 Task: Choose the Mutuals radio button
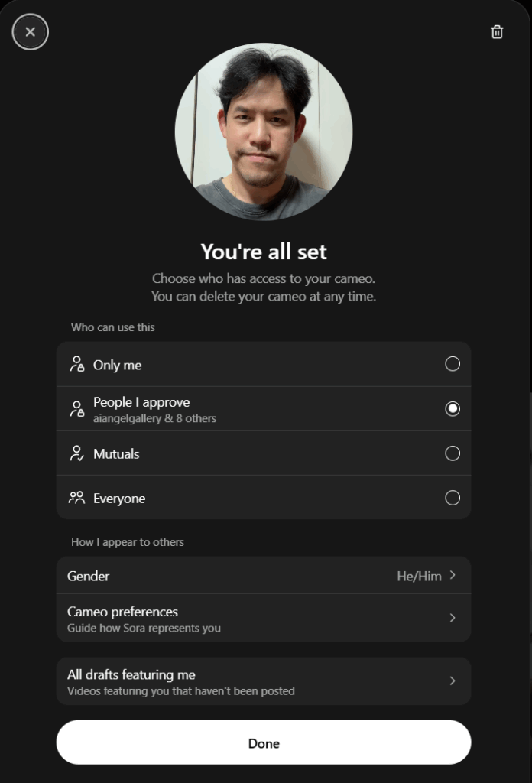coord(453,453)
